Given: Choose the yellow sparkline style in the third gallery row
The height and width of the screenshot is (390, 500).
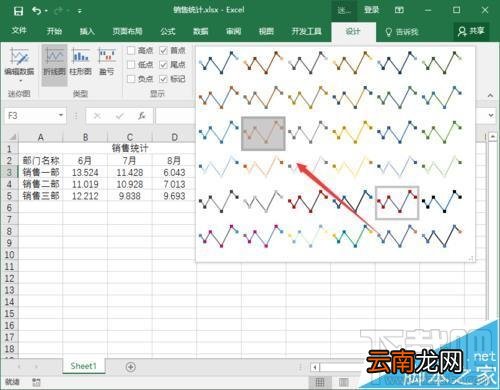Looking at the screenshot, I should pyautogui.click(x=353, y=133).
